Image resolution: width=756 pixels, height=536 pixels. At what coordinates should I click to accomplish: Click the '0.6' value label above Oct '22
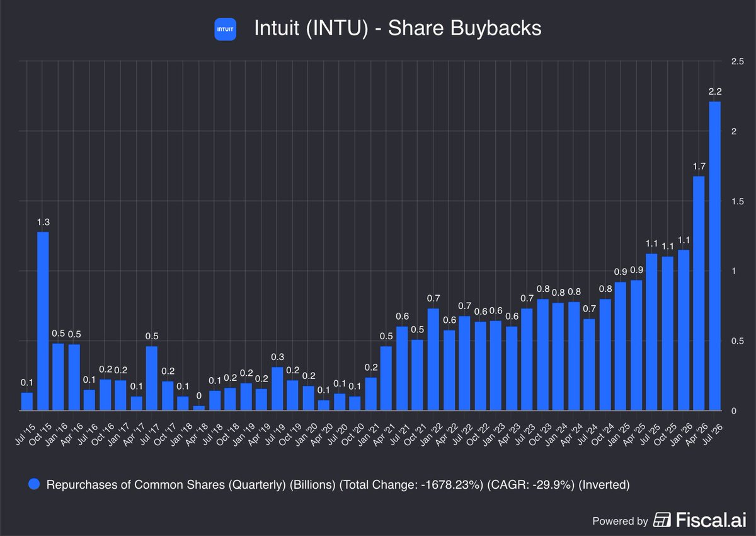coord(480,312)
